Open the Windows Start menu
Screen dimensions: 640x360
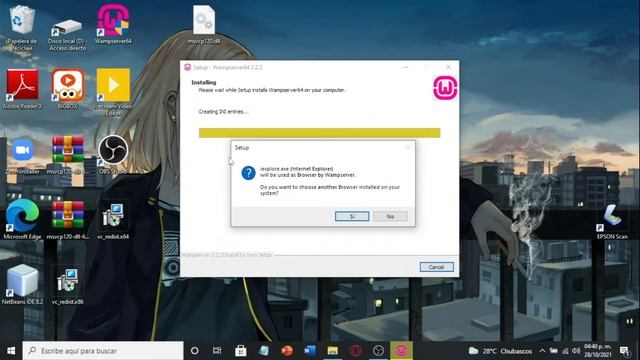(11, 351)
